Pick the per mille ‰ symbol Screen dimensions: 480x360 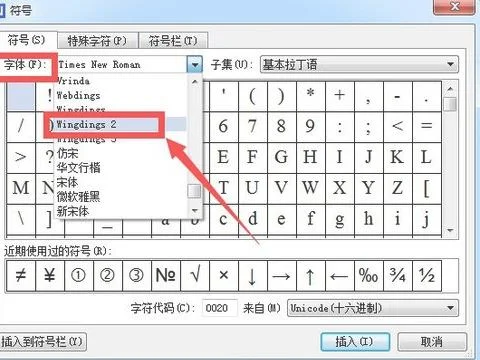(369, 276)
